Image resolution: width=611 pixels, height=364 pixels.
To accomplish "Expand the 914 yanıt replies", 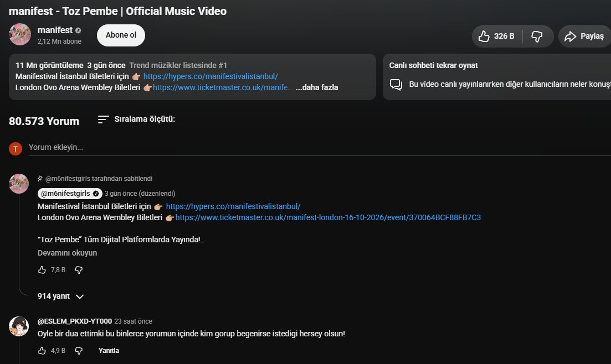I will click(x=61, y=297).
